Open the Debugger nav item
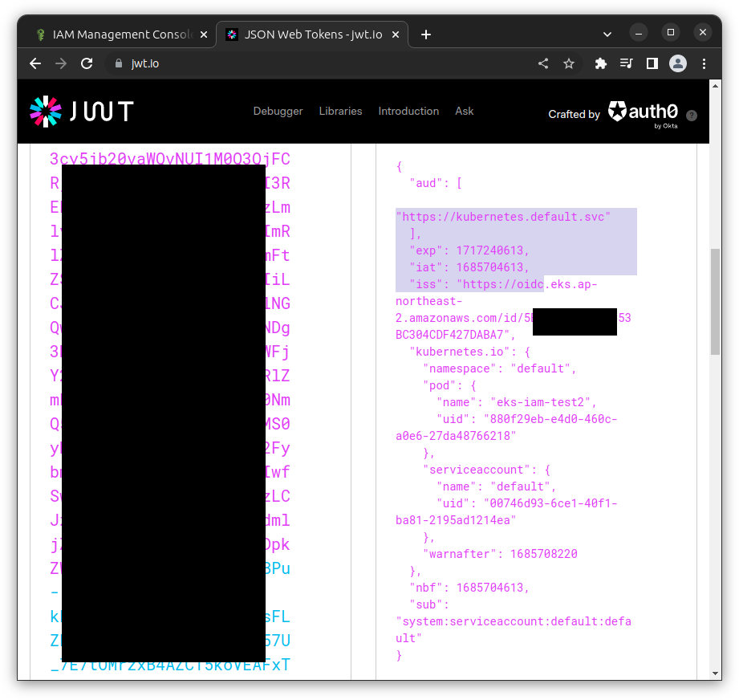The width and height of the screenshot is (739, 700). coord(278,112)
